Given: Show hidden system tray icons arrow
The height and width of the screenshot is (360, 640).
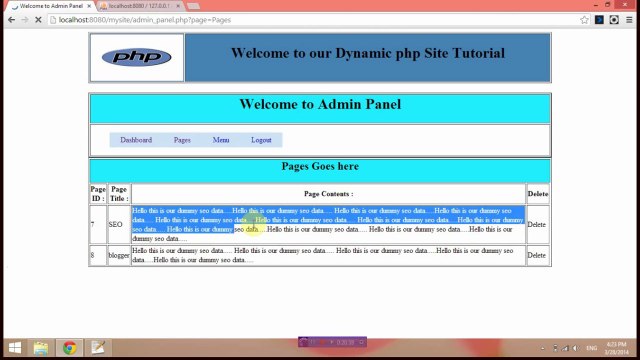Looking at the screenshot, I should click(542, 348).
